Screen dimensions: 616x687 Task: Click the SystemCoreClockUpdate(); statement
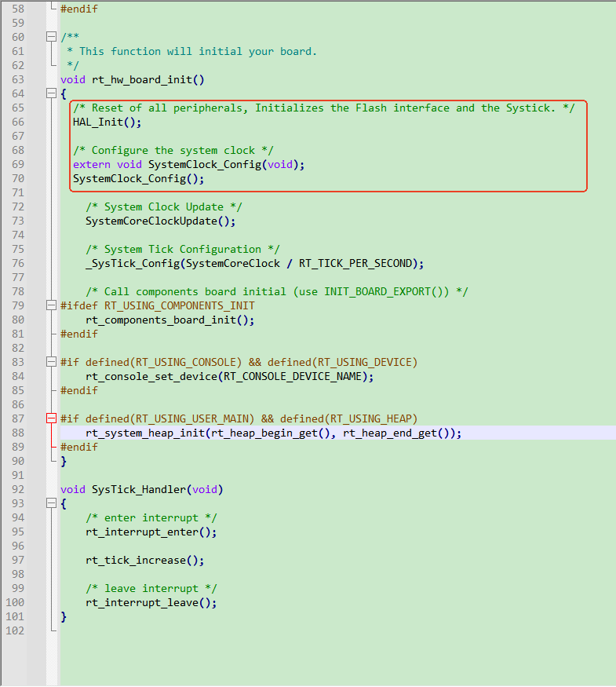[160, 221]
